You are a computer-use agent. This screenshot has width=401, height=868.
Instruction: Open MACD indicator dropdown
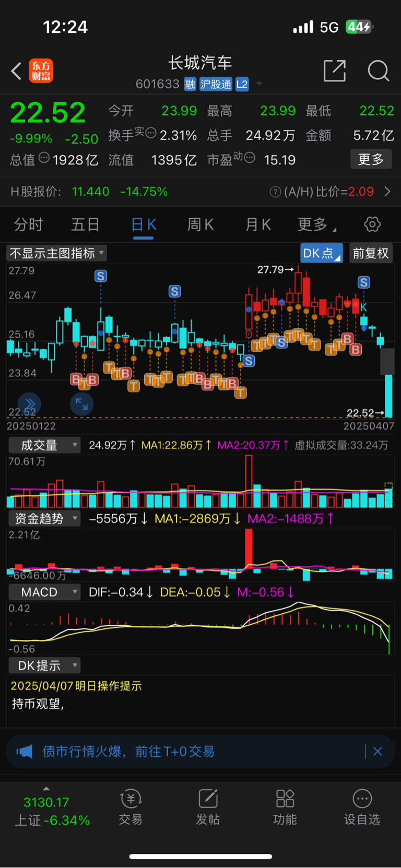tap(44, 592)
